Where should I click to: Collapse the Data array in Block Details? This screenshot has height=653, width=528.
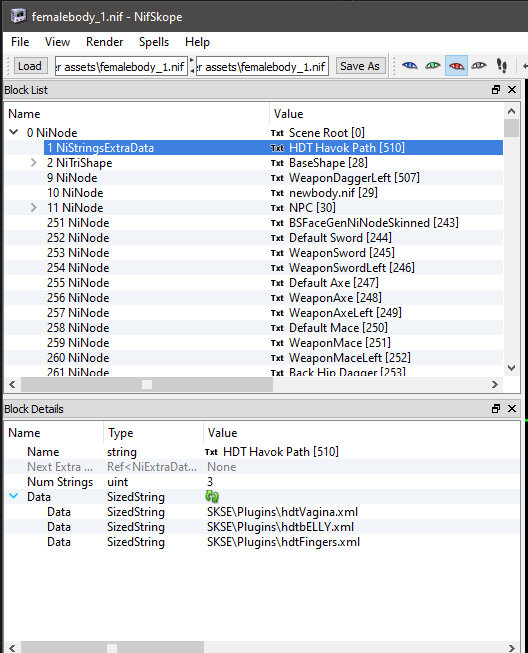click(14, 496)
